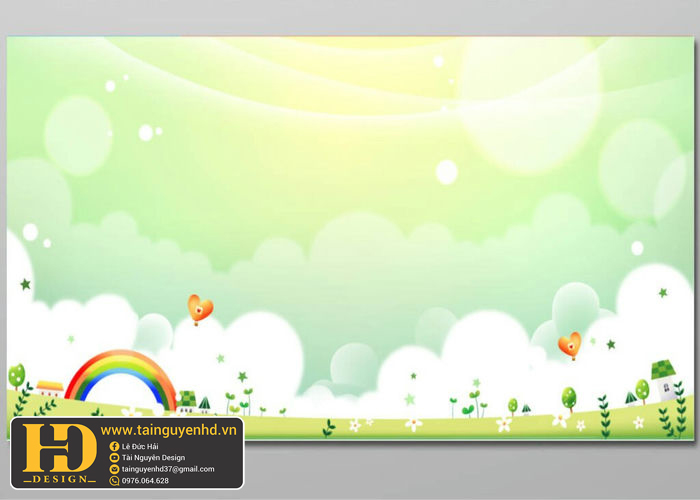Viewport: 700px width, 500px height.
Task: Open the www.tainguyenhd.vn website link
Action: (168, 429)
